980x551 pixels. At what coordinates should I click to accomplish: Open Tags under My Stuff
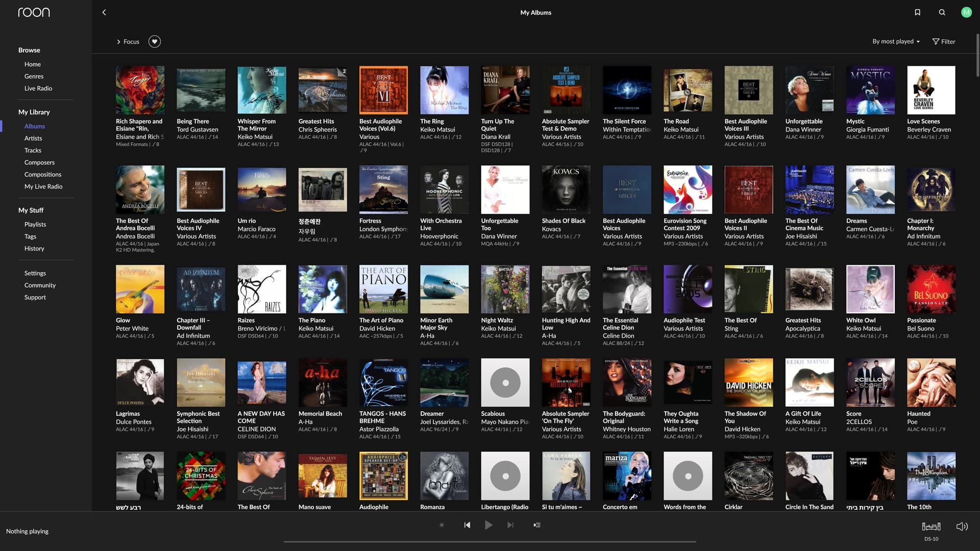pos(30,236)
